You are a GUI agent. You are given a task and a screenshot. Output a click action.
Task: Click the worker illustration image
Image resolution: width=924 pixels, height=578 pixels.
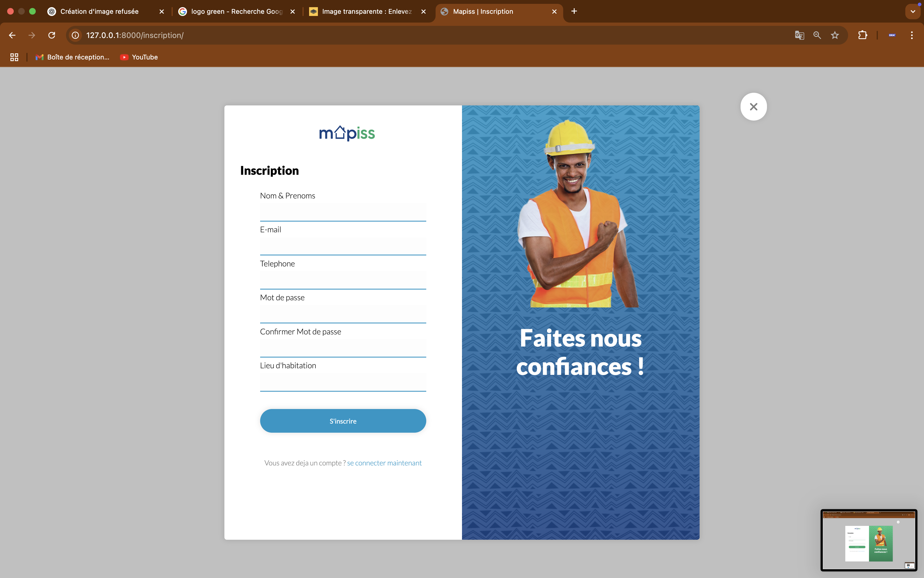[x=578, y=213]
